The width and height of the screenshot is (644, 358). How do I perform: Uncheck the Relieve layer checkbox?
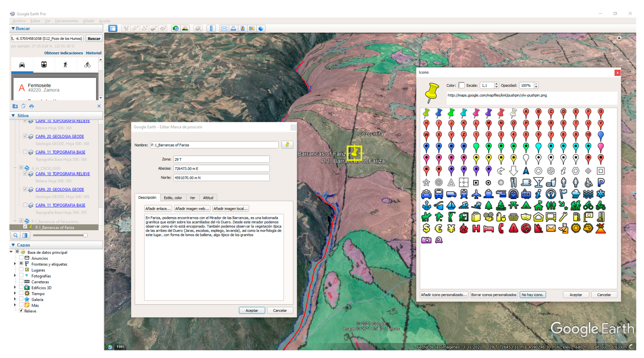pos(21,311)
